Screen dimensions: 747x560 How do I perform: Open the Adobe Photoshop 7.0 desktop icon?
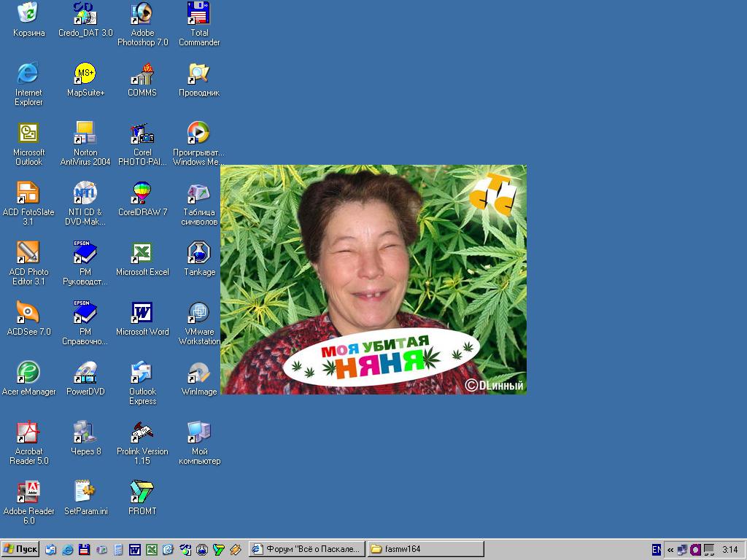click(x=142, y=13)
